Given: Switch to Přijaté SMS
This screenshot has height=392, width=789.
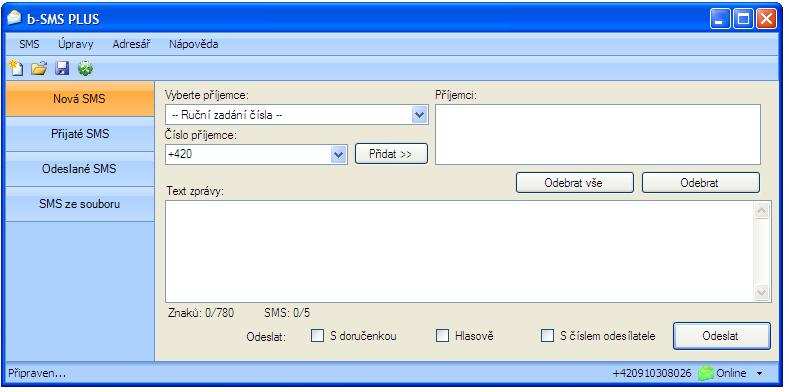Looking at the screenshot, I should coord(80,134).
